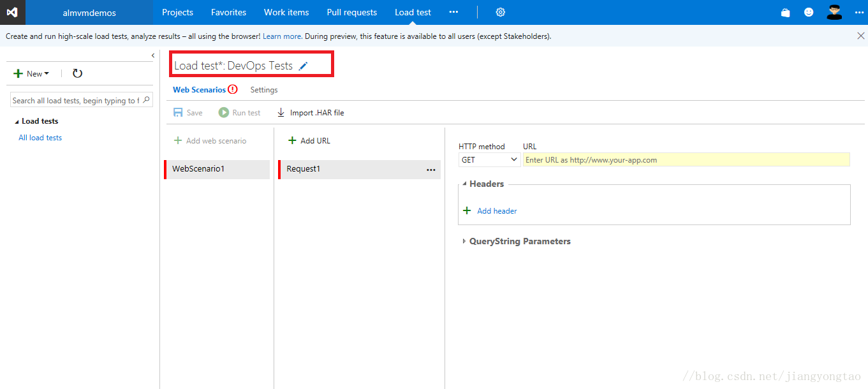The height and width of the screenshot is (389, 868).
Task: Open the Favorites menu
Action: click(x=228, y=12)
